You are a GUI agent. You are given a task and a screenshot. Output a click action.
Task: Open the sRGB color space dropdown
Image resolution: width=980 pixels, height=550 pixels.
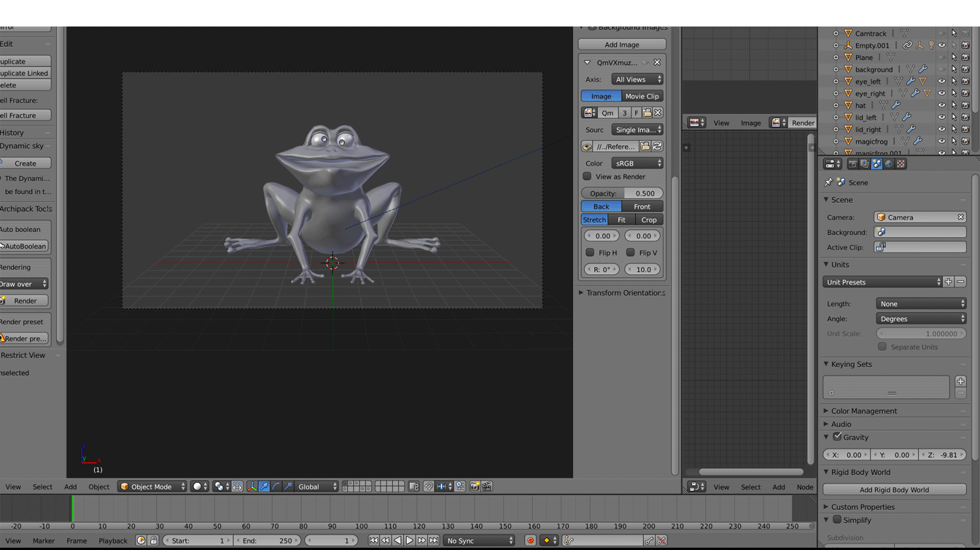coord(637,163)
